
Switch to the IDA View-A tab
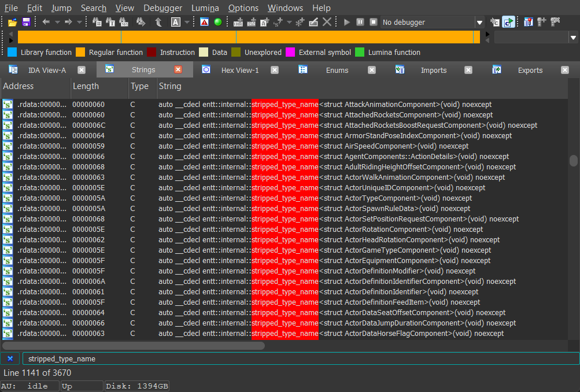point(47,71)
